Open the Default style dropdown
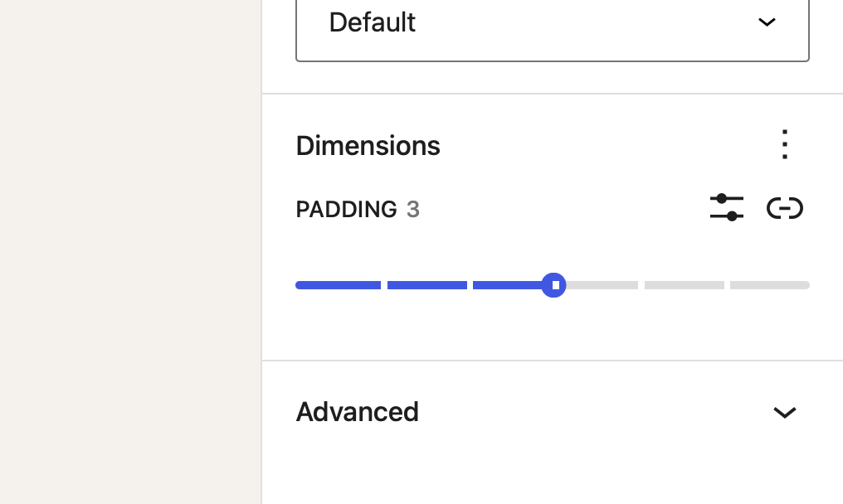Screen dimensions: 843x504 [552, 22]
